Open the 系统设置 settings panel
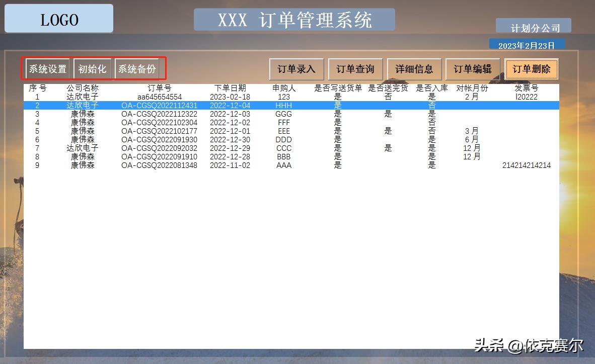 47,69
